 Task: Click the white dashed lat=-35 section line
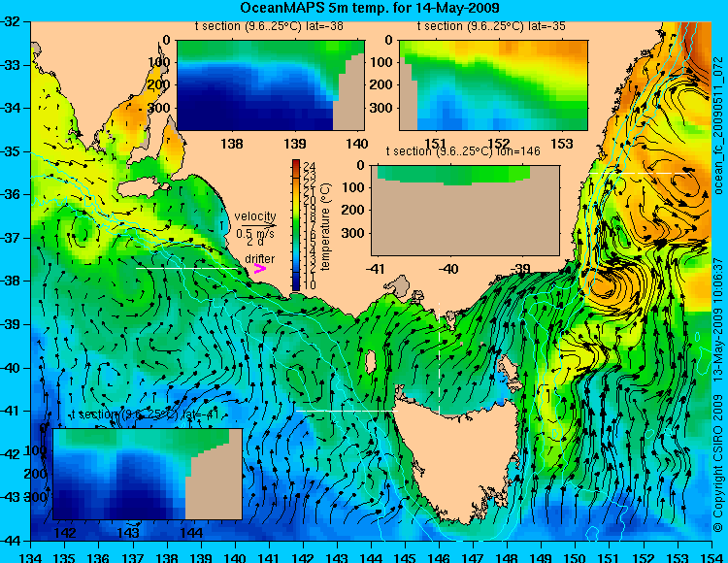click(x=639, y=173)
